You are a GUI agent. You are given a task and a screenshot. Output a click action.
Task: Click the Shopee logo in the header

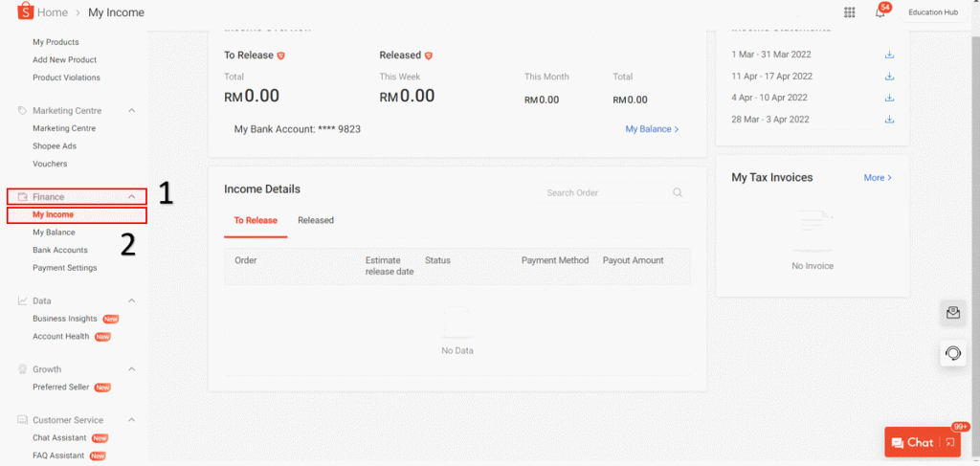[25, 11]
